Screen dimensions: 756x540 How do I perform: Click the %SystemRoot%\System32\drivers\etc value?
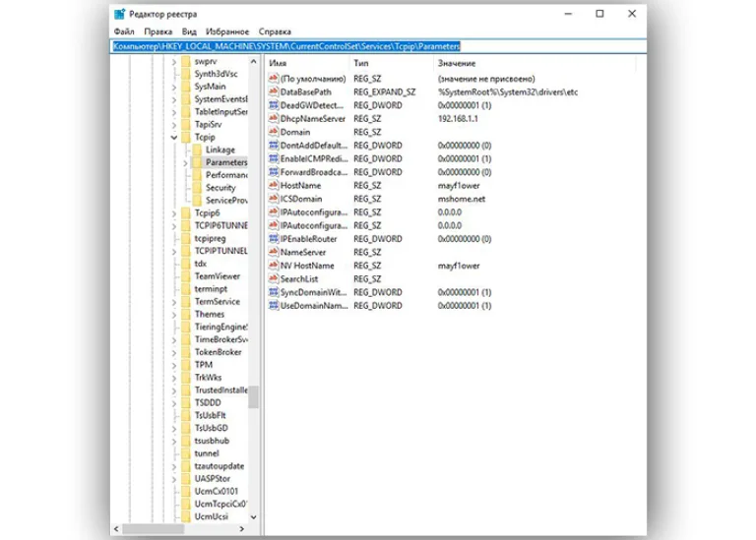508,91
